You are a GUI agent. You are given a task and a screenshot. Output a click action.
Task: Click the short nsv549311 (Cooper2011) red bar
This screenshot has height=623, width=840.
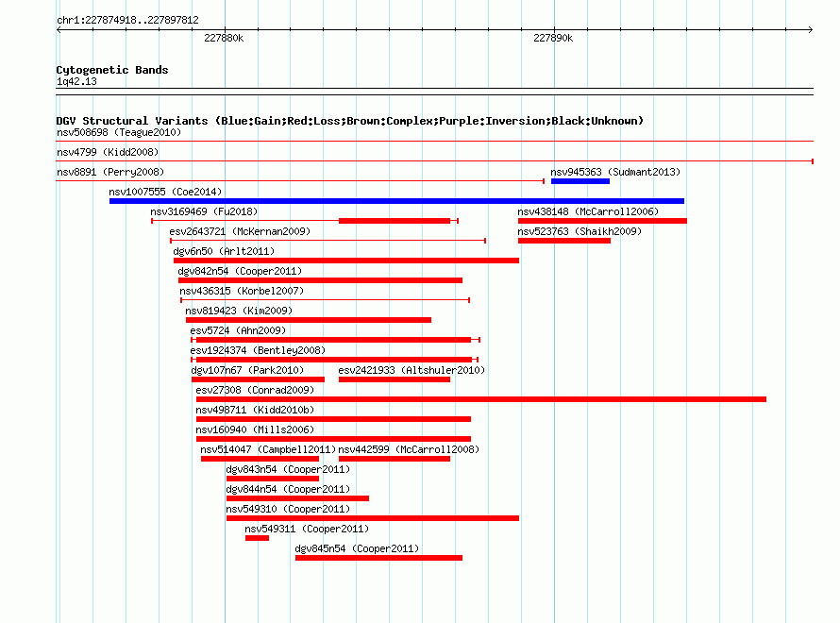[257, 538]
